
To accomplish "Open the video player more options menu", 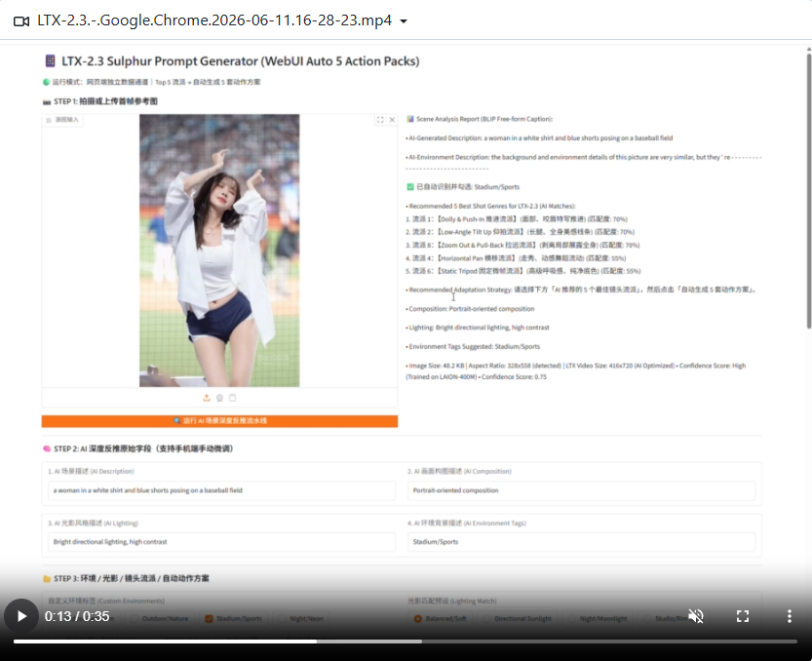I will click(x=790, y=616).
